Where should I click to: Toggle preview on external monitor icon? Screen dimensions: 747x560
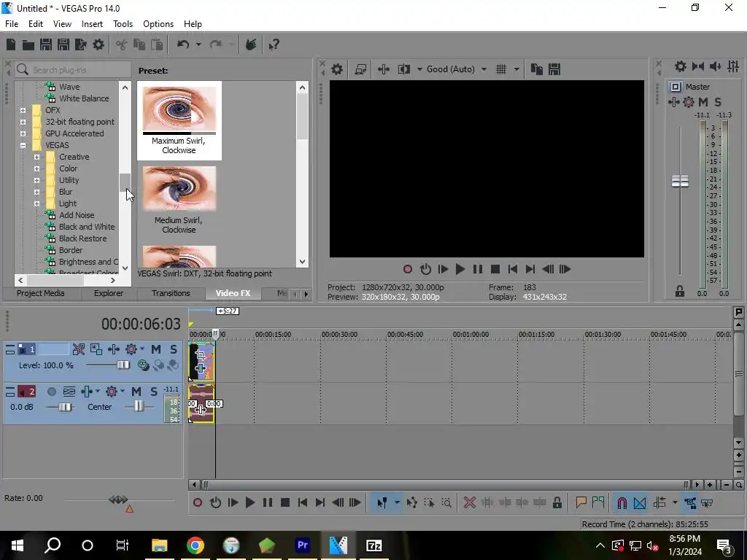tap(360, 69)
